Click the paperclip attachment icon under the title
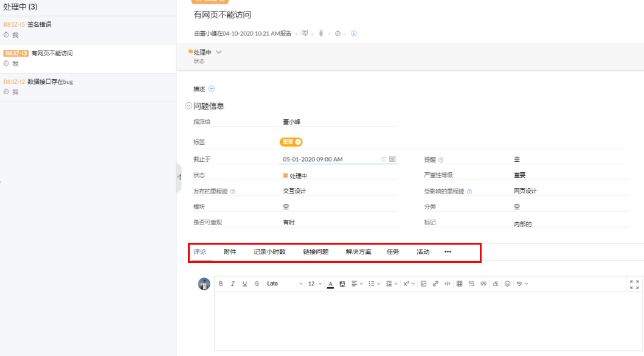The height and width of the screenshot is (356, 644). coord(320,33)
